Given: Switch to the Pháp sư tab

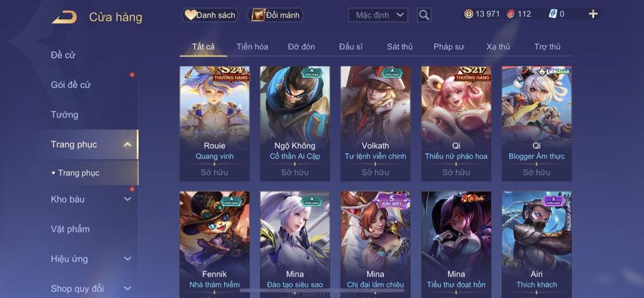Looking at the screenshot, I should pyautogui.click(x=449, y=47).
